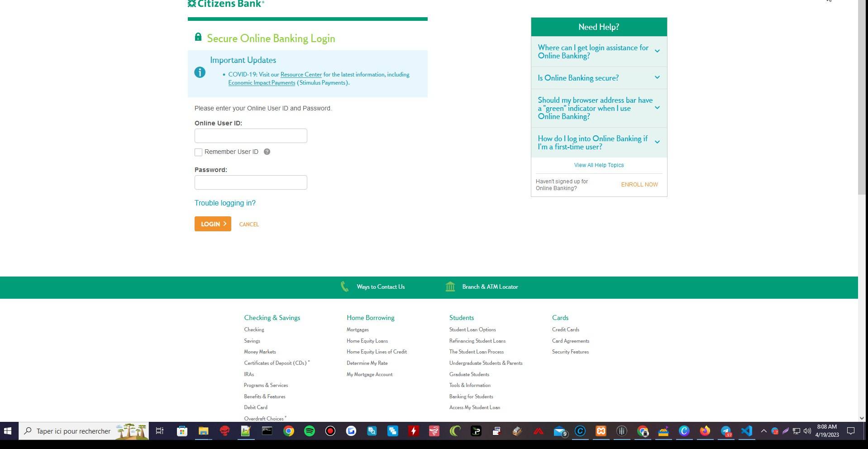This screenshot has width=868, height=449.
Task: Expand 'Is Online Banking secure?' help topic
Action: click(599, 78)
